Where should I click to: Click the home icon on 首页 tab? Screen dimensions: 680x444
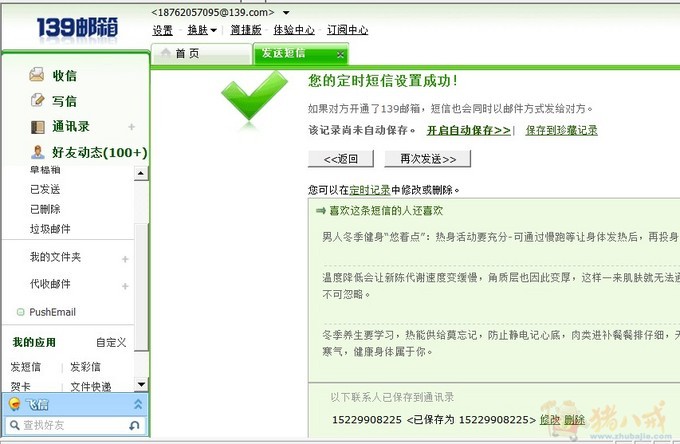165,53
